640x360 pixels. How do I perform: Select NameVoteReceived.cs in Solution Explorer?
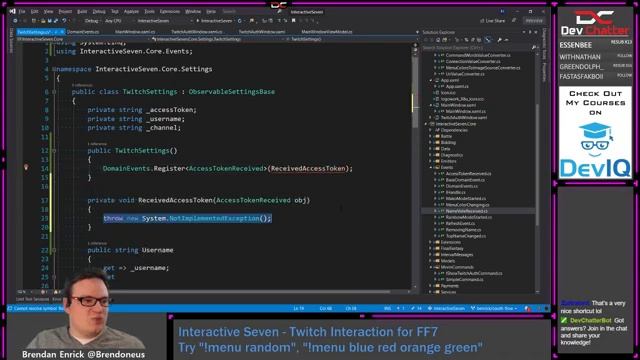coord(467,211)
